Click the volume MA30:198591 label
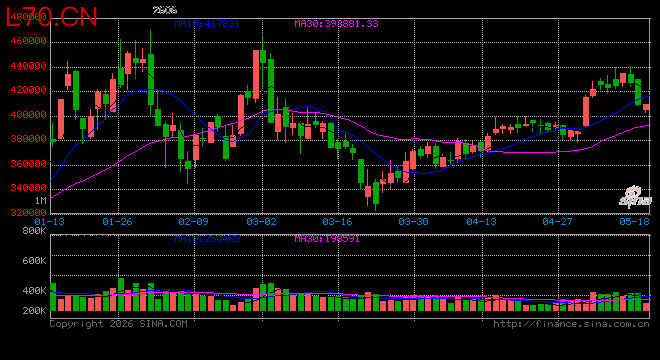Screen dimensions: 660x360 (x=327, y=239)
